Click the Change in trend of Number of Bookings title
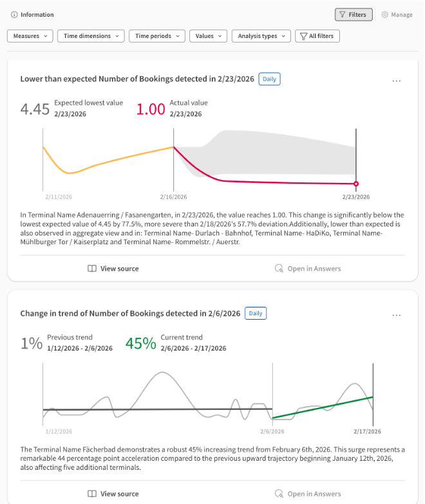 point(130,314)
